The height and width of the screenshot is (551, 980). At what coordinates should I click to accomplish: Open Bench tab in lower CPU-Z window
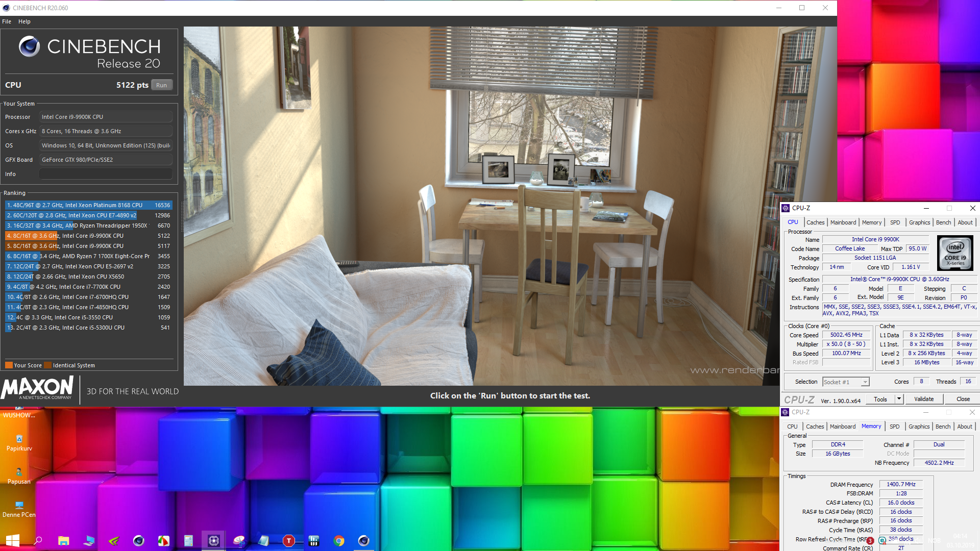pyautogui.click(x=943, y=427)
